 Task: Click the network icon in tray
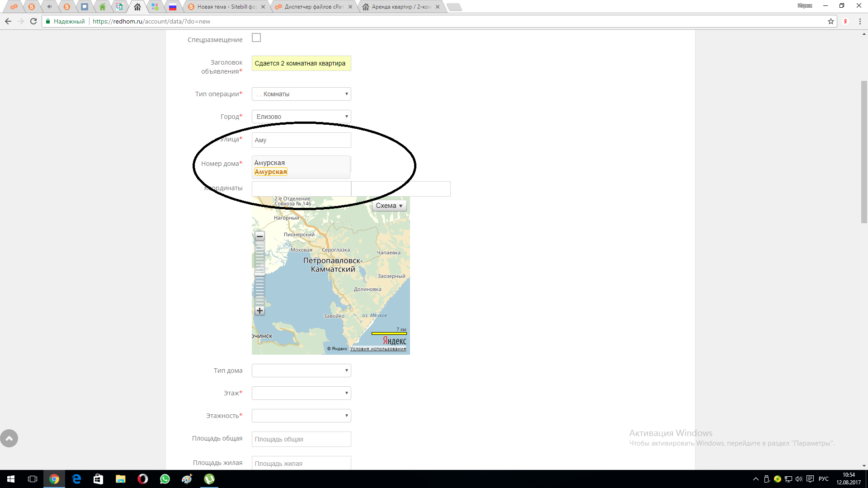point(788,479)
